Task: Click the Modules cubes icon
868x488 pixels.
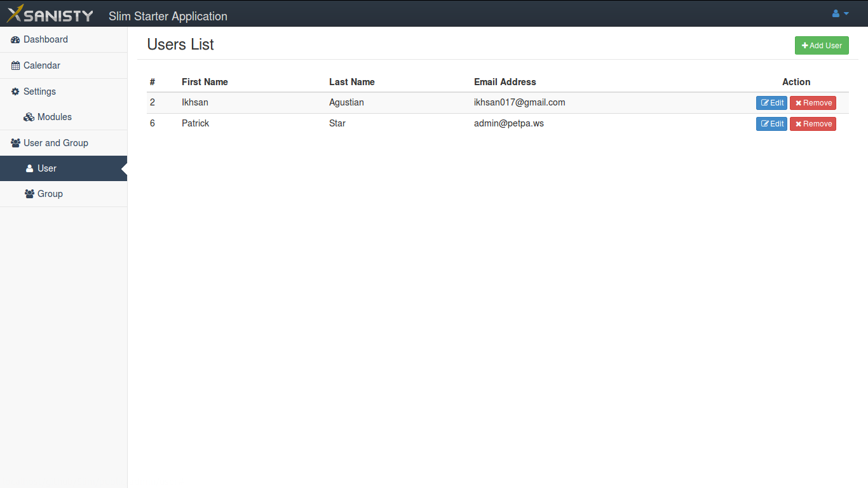Action: [x=29, y=118]
